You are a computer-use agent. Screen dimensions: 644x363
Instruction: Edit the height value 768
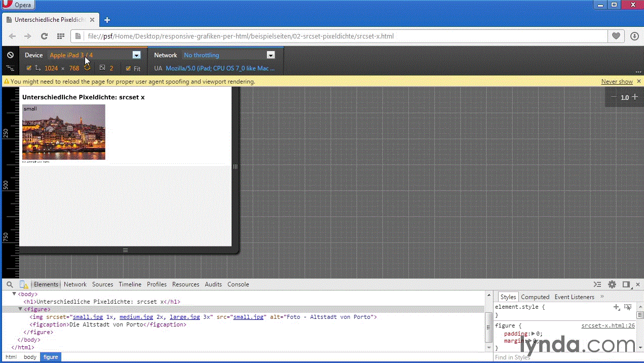pyautogui.click(x=74, y=68)
